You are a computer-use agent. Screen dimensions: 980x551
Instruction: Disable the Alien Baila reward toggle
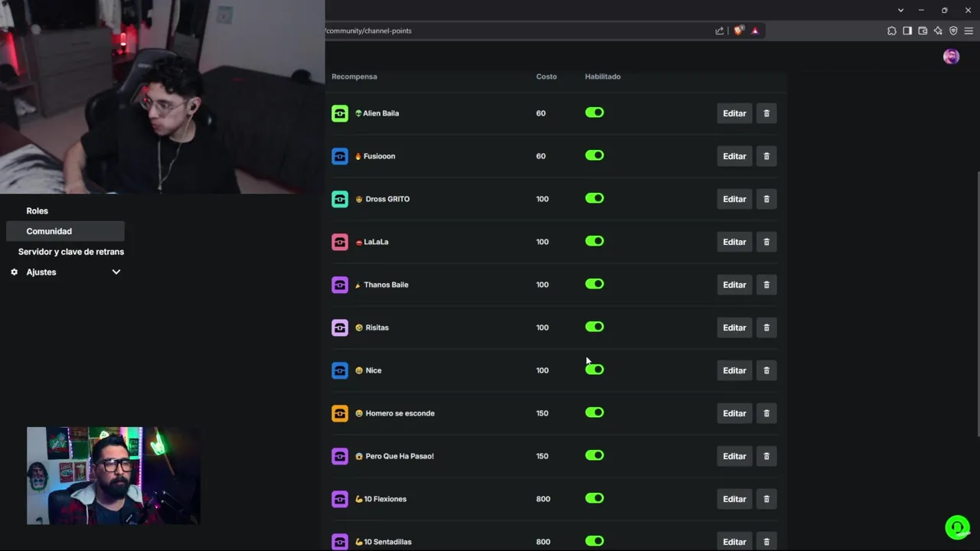tap(595, 112)
